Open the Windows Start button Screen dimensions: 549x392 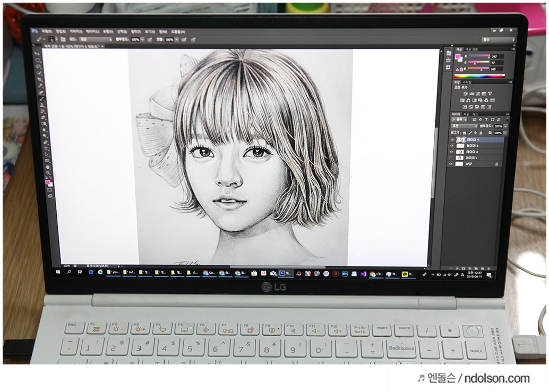pyautogui.click(x=58, y=273)
